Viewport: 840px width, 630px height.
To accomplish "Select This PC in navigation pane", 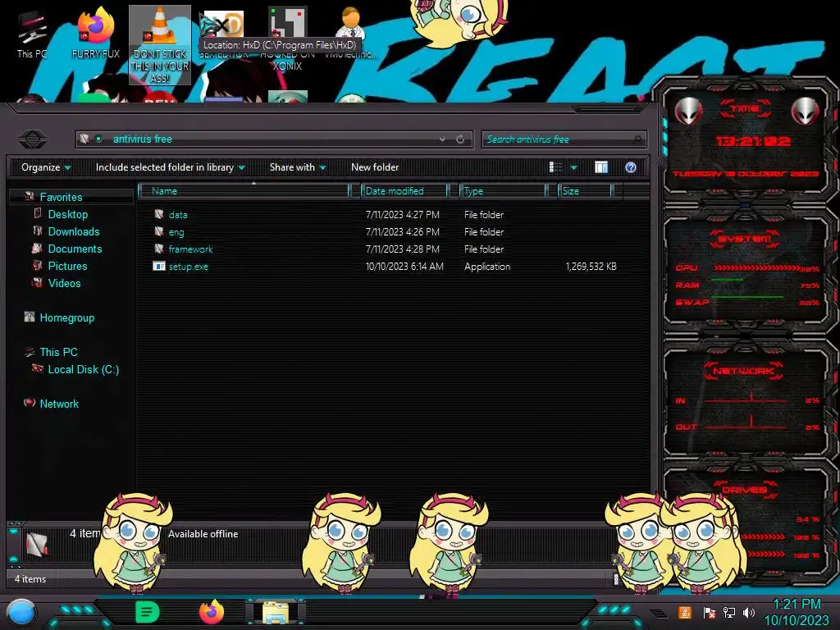I will coord(58,352).
